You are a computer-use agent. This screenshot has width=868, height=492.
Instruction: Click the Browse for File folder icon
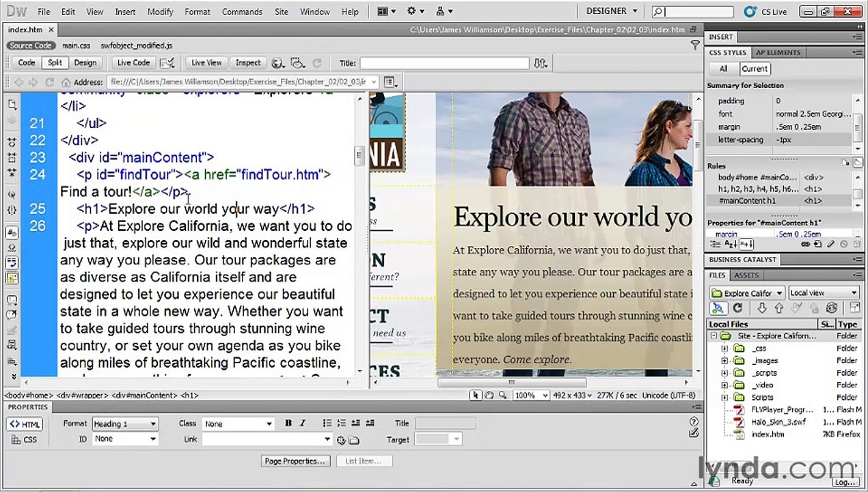(x=353, y=440)
